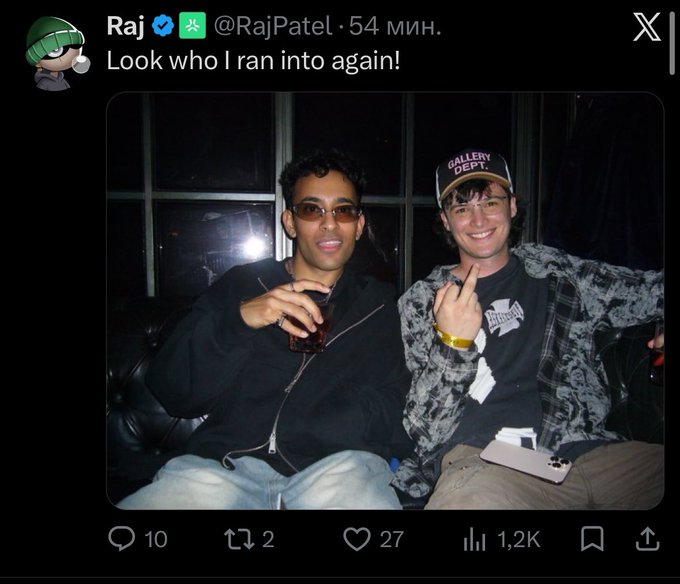Image resolution: width=680 pixels, height=584 pixels.
Task: Open Raj's beanie cartoon profile avatar
Action: (x=57, y=53)
